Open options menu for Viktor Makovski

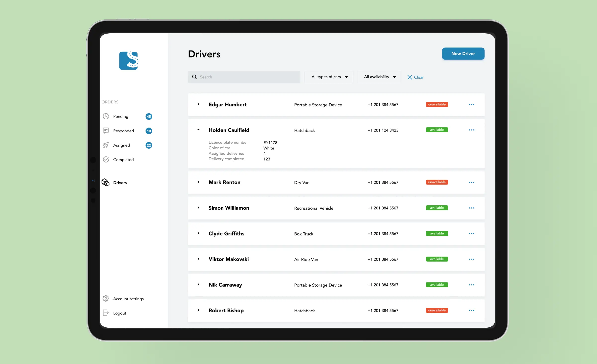(x=472, y=259)
